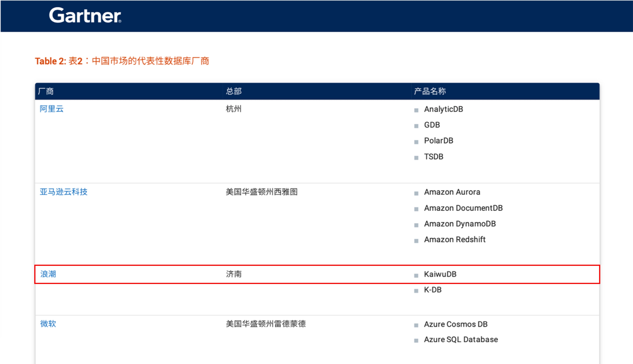Viewport: 633px width, 364px height.
Task: Click the bullet next to Amazon DocumentDB
Action: point(416,209)
